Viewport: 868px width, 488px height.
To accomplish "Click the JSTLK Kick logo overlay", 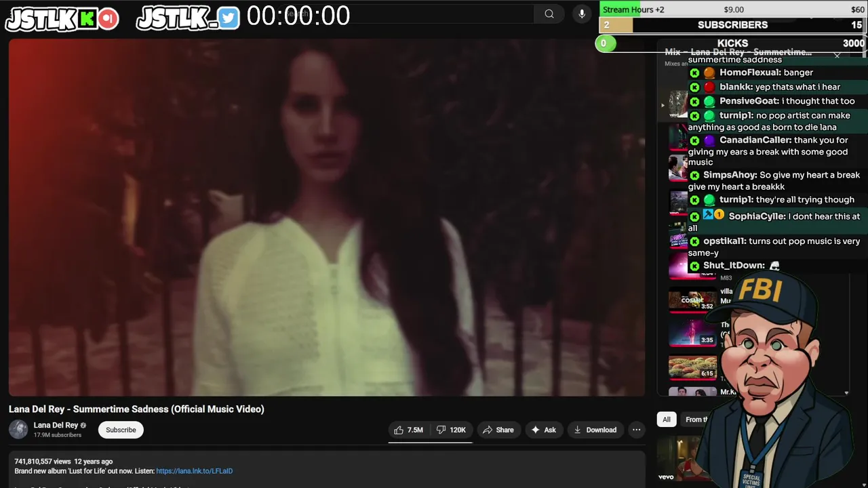I will pos(62,18).
